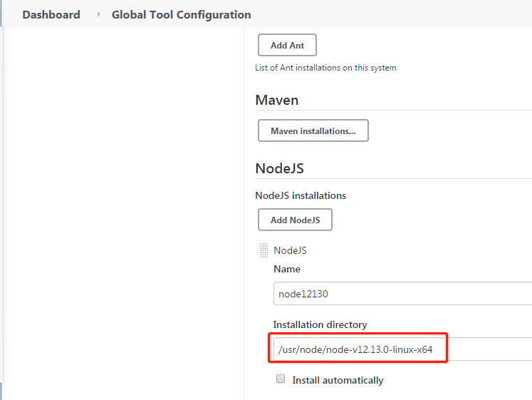Go to the Dashboard breadcrumb
The height and width of the screenshot is (400, 532).
[x=51, y=14]
